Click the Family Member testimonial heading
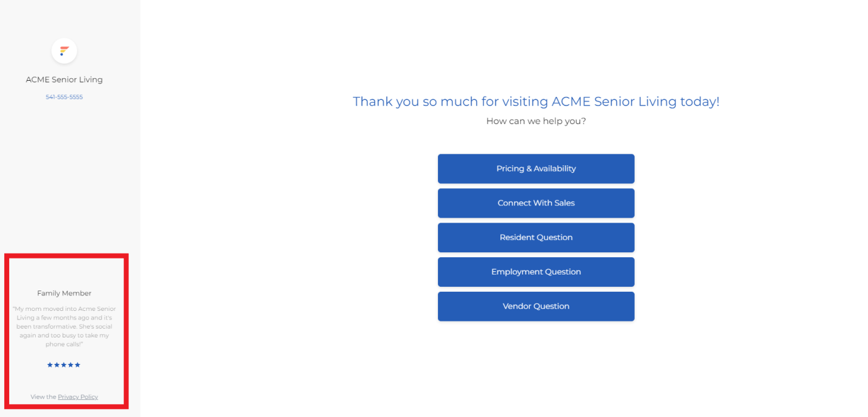Screen dimensions: 868x417 coord(64,293)
